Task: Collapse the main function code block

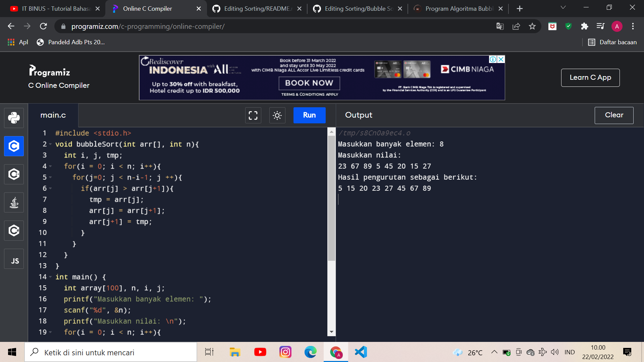Action: coord(51,277)
